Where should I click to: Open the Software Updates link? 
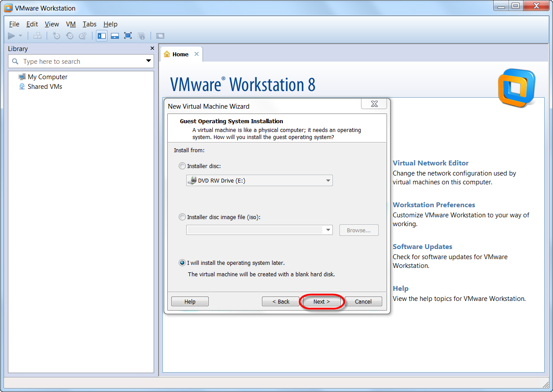tap(422, 246)
